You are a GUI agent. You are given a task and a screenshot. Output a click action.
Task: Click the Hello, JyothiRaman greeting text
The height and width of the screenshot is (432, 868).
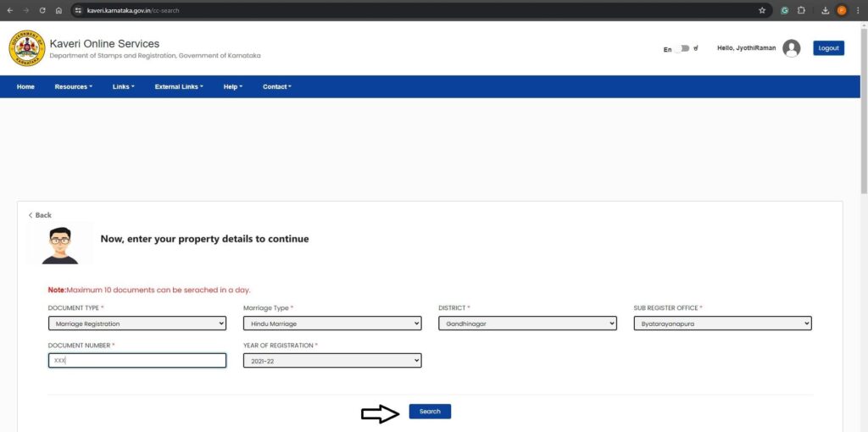click(746, 48)
